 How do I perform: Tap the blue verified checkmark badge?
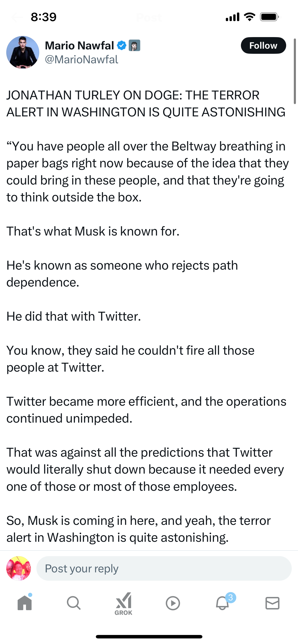coord(122,45)
